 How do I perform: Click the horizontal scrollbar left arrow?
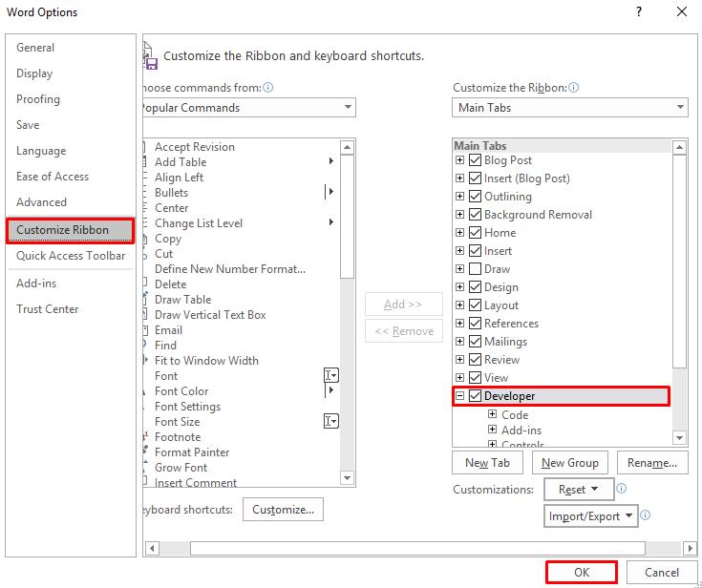[152, 548]
